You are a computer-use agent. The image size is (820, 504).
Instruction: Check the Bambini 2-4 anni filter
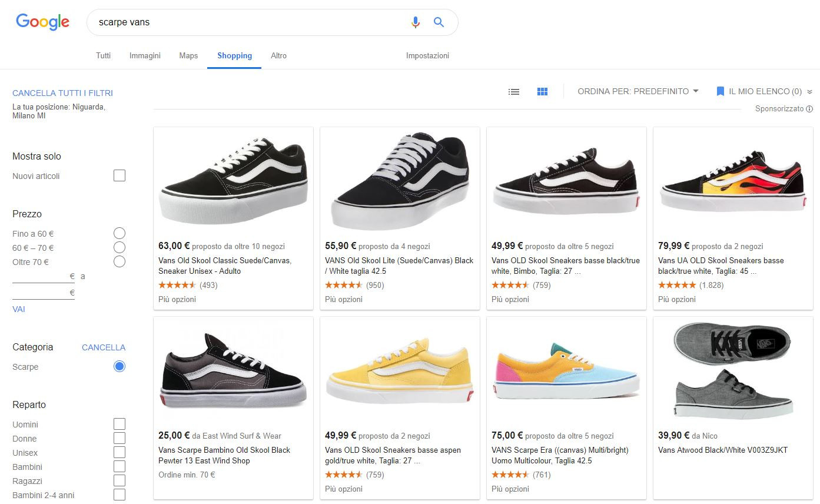tap(119, 495)
